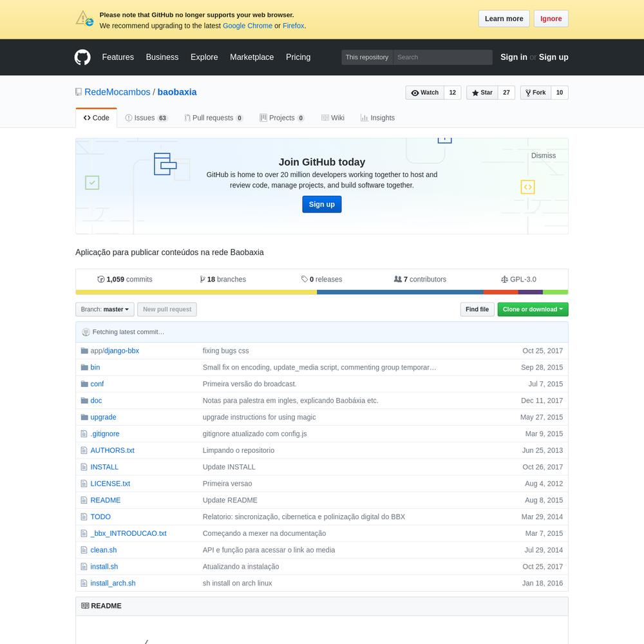This screenshot has width=644, height=644.
Task: Click Sign in in the header
Action: click(513, 57)
